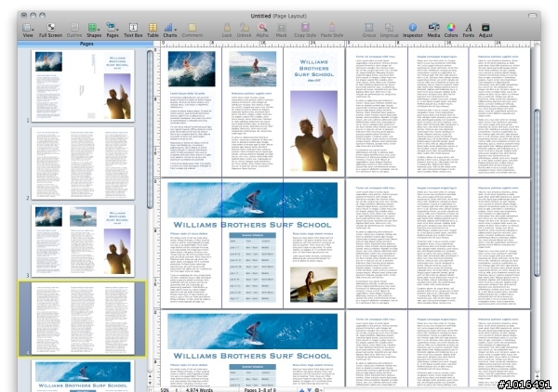558x392 pixels.
Task: Click the Pages 3-8 of 9 indicator
Action: point(259,390)
